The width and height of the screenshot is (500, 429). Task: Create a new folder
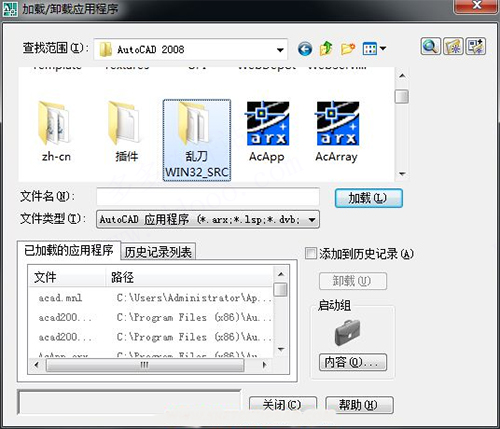coord(348,49)
